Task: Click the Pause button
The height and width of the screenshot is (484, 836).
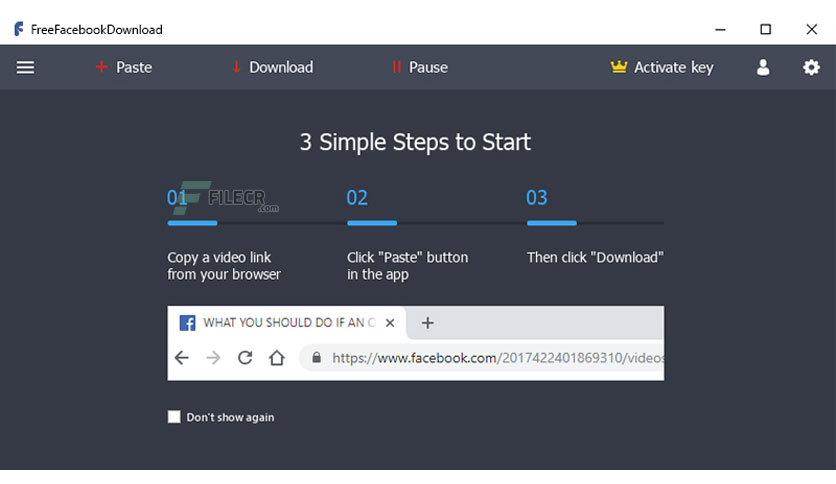Action: tap(420, 67)
